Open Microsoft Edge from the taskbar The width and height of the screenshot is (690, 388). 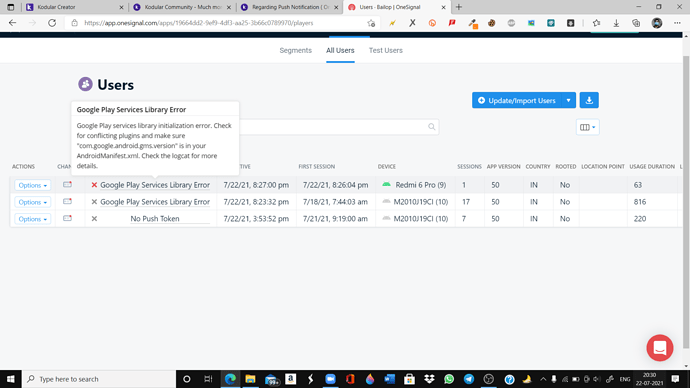point(230,379)
